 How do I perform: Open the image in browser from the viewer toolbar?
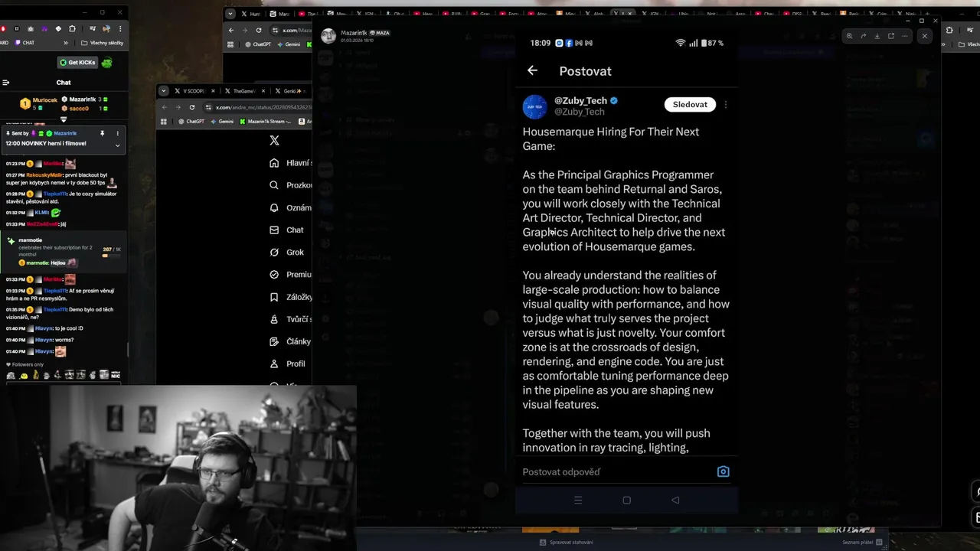pos(891,36)
